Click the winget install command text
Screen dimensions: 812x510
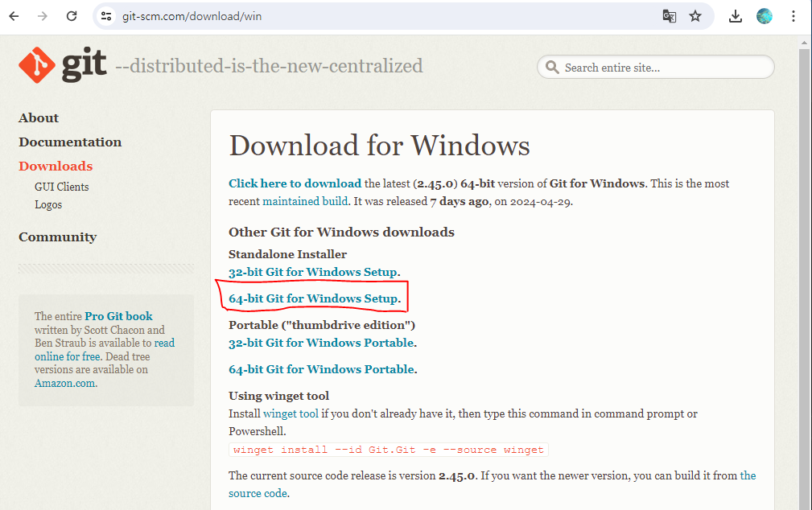(389, 450)
